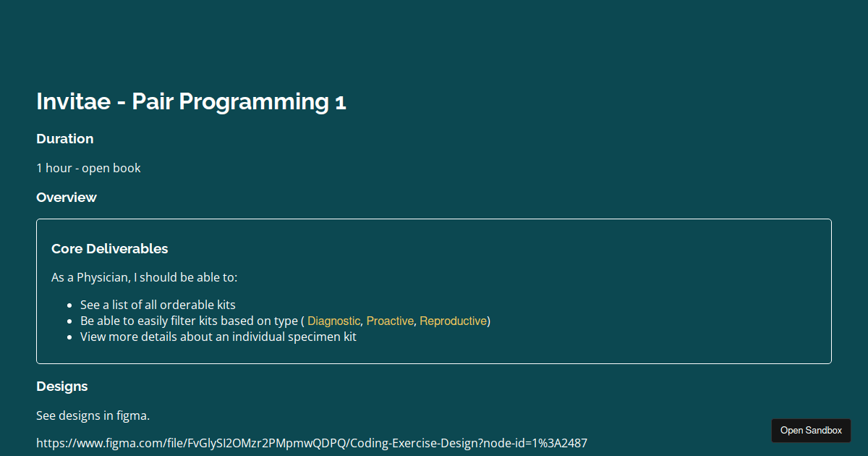This screenshot has width=868, height=456.
Task: Click the Reproductive kit type label
Action: (x=453, y=321)
